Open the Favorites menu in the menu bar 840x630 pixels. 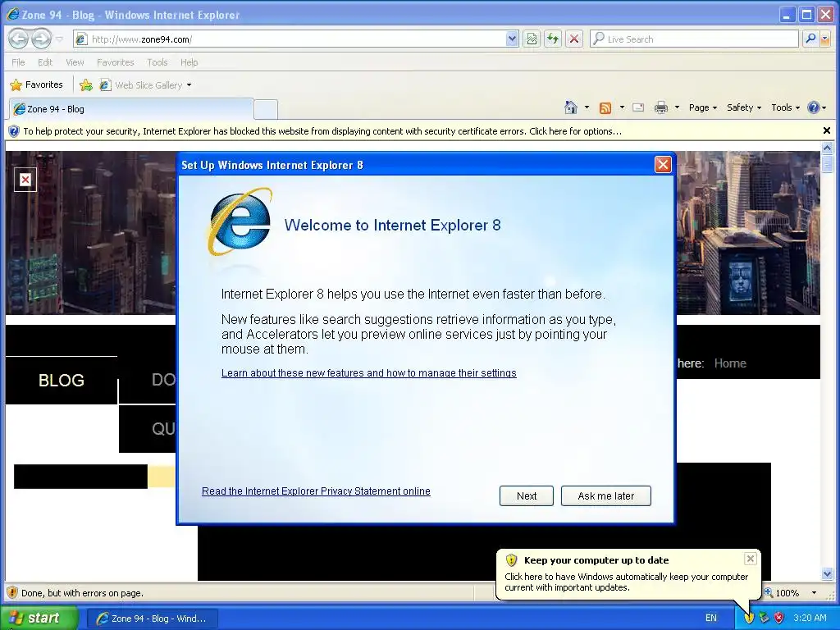point(115,62)
